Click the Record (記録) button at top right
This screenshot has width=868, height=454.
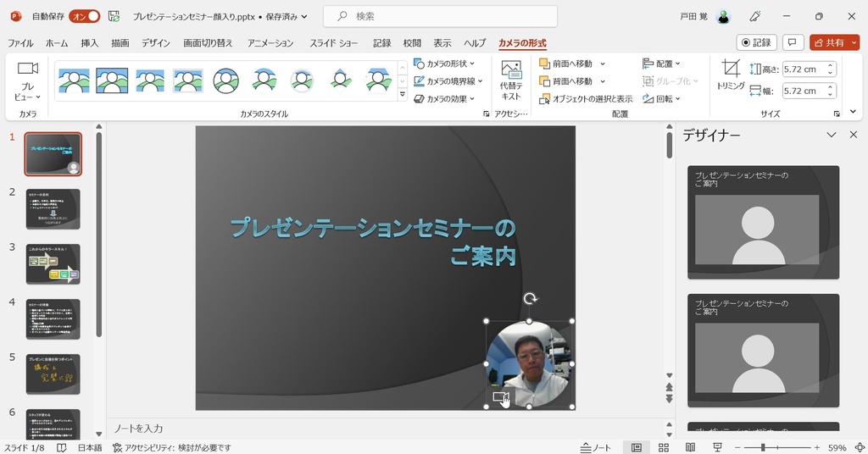click(x=757, y=42)
